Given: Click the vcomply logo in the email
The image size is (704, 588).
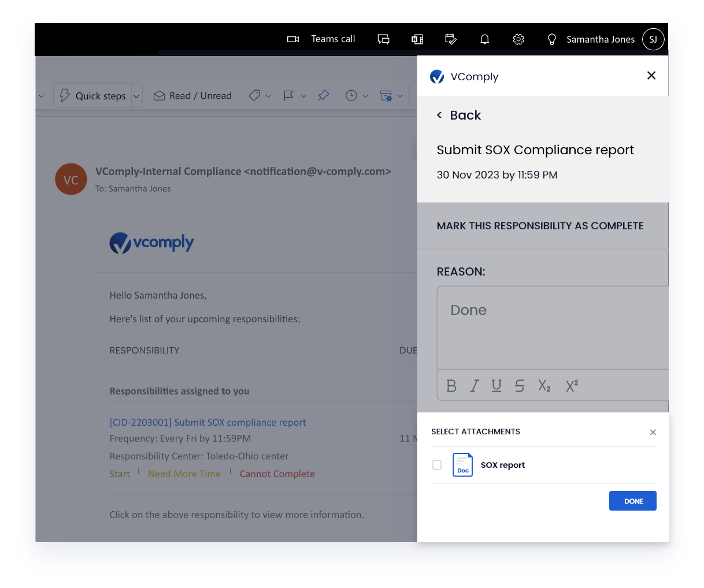Looking at the screenshot, I should coord(152,243).
